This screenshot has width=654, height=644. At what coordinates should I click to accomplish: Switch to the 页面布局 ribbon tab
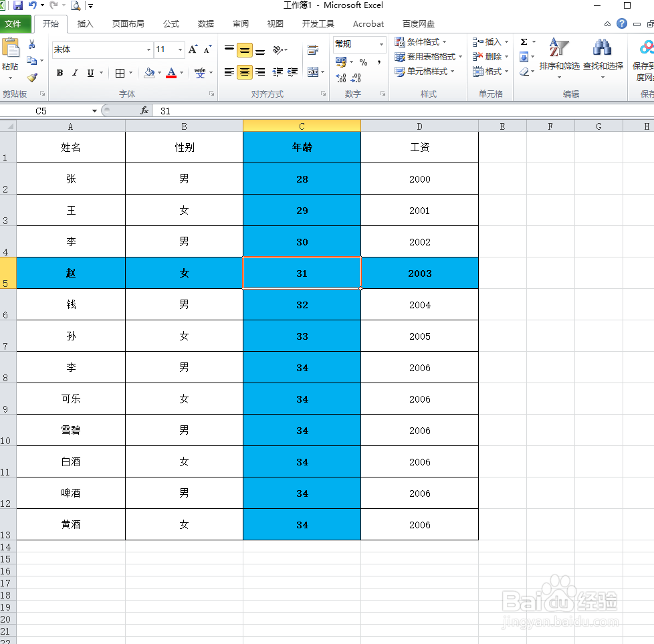pyautogui.click(x=128, y=23)
